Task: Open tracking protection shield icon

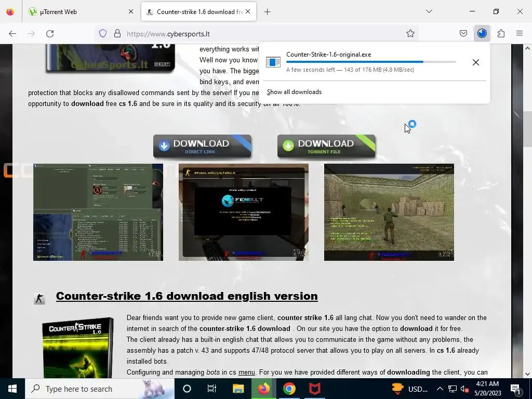Action: point(103,34)
